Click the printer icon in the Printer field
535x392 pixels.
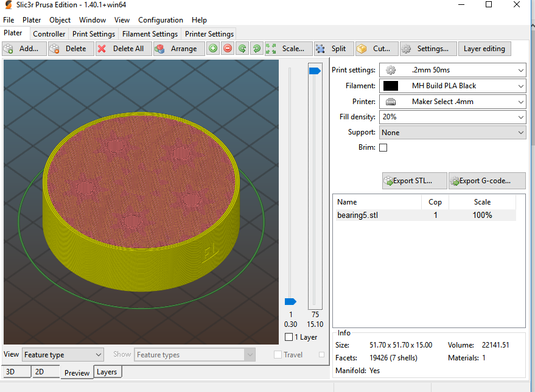391,102
